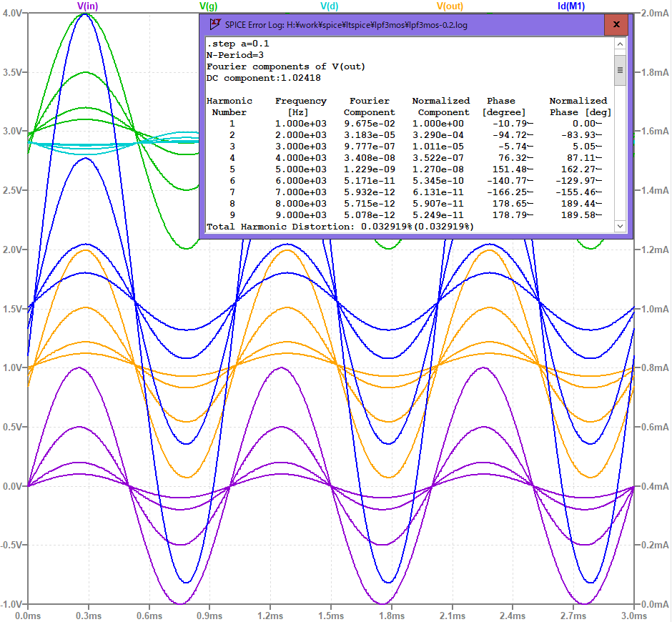This screenshot has height=622, width=672.
Task: Select the V(d) trace label
Action: (x=328, y=6)
